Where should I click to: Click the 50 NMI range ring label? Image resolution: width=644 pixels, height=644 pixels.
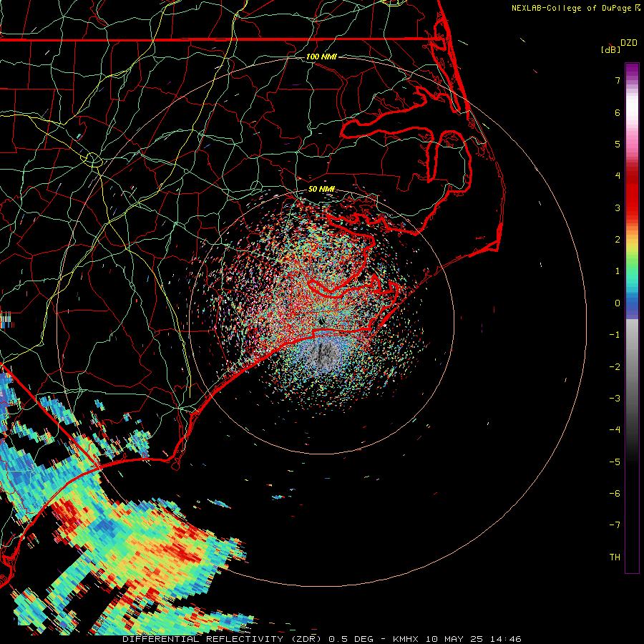[321, 189]
